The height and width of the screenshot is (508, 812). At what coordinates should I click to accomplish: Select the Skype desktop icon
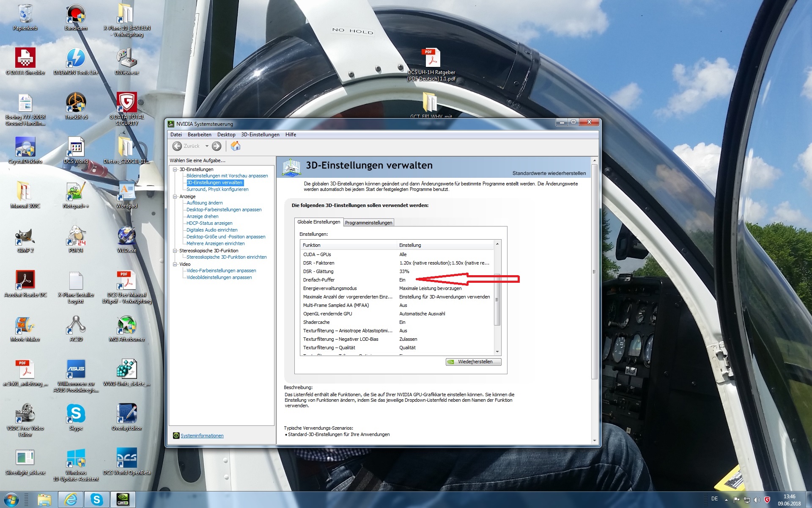76,417
